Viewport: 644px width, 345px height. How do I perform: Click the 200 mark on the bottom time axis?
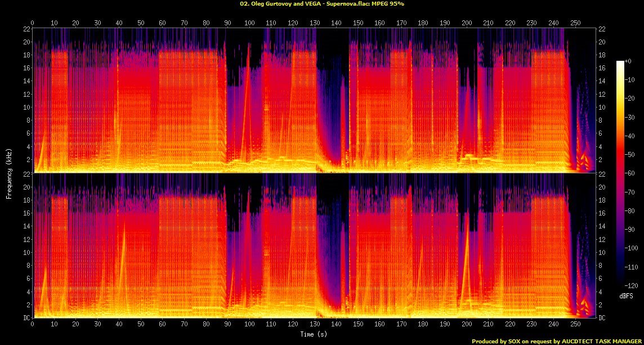pos(467,324)
